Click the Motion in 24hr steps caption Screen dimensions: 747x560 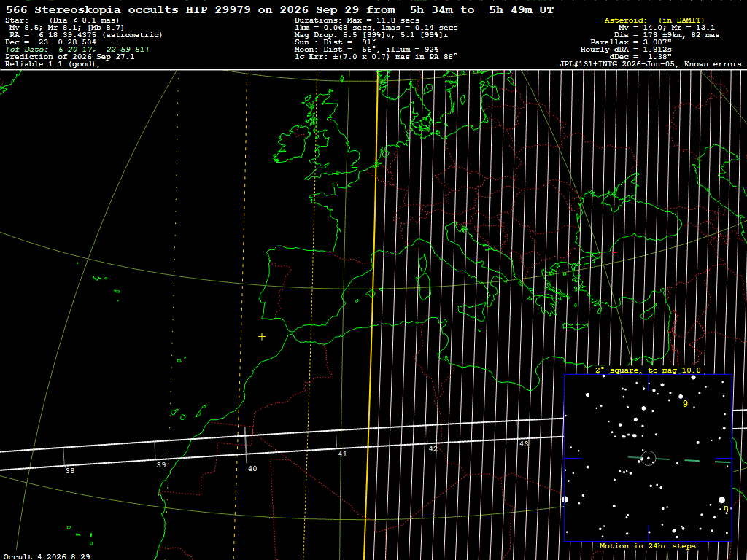tap(648, 545)
